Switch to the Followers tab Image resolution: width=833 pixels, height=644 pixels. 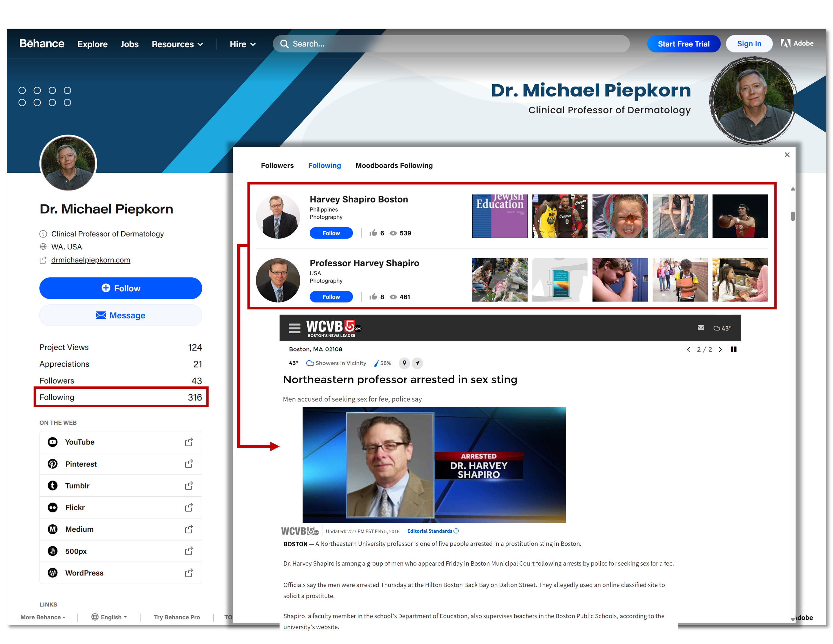[277, 165]
